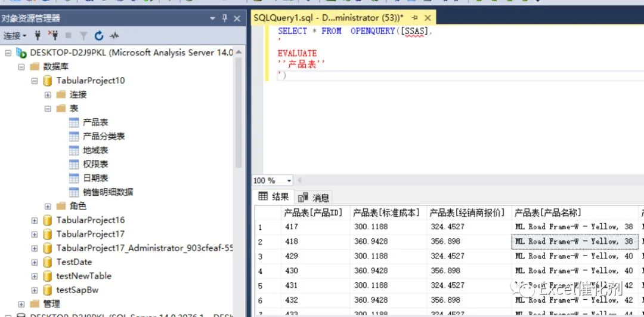
Task: Expand the 连接 folder node
Action: [48, 95]
